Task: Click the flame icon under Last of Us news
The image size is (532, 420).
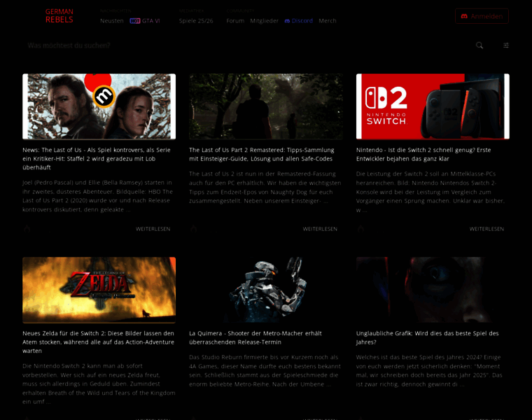Action: pyautogui.click(x=27, y=229)
